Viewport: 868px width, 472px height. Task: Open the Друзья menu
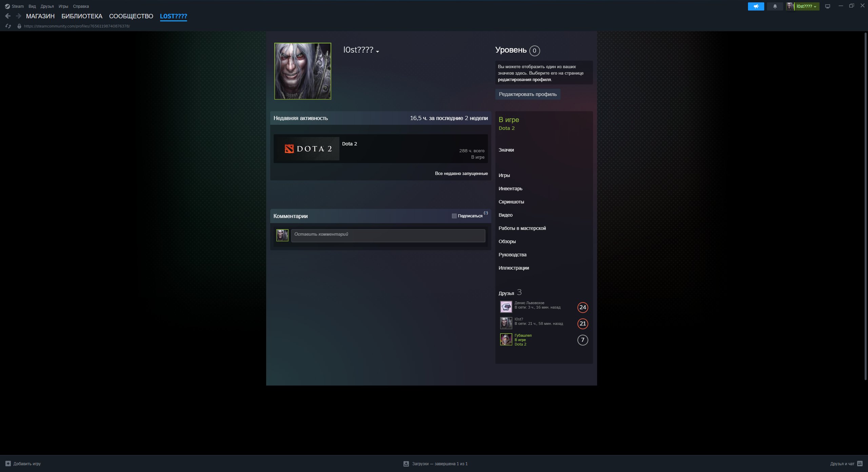(x=47, y=6)
